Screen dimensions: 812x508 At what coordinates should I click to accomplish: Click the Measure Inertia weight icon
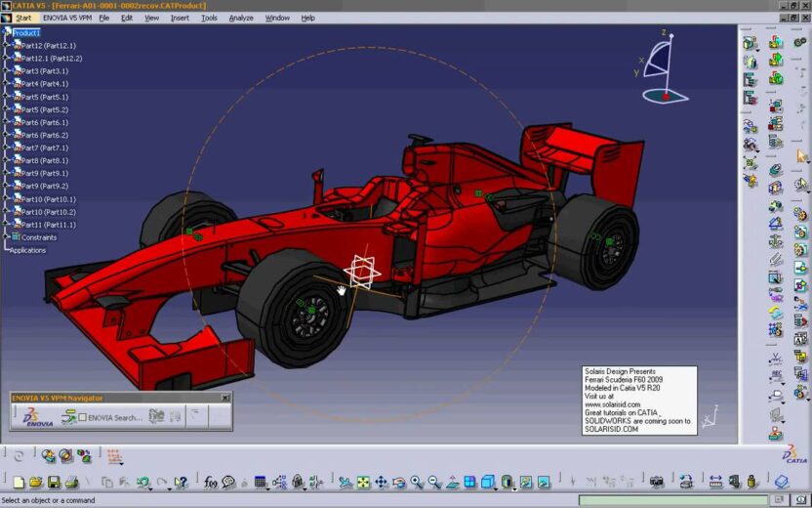751,482
